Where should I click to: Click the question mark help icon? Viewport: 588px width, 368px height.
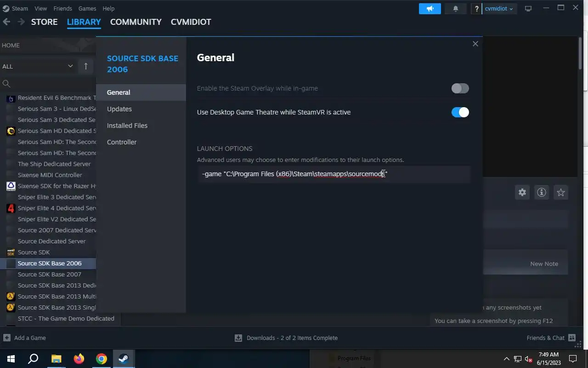click(x=477, y=9)
